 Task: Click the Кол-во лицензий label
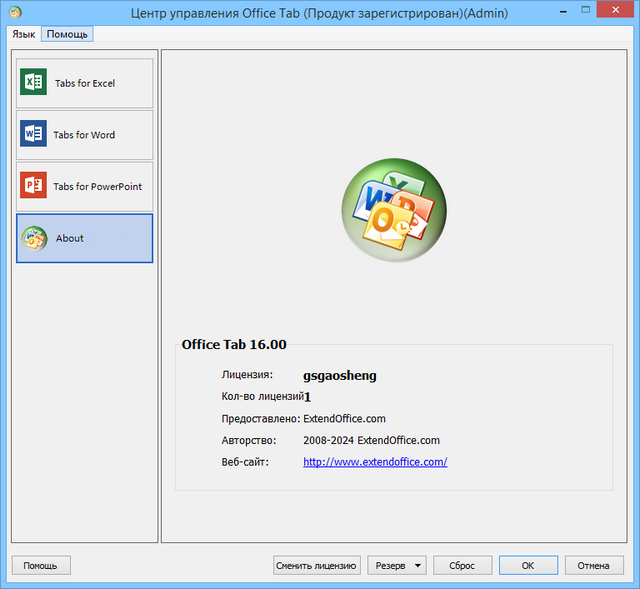262,397
